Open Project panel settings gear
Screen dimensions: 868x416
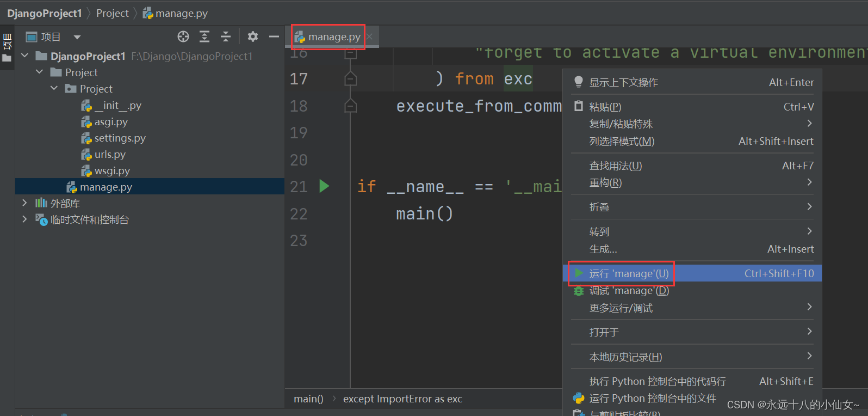(x=253, y=36)
